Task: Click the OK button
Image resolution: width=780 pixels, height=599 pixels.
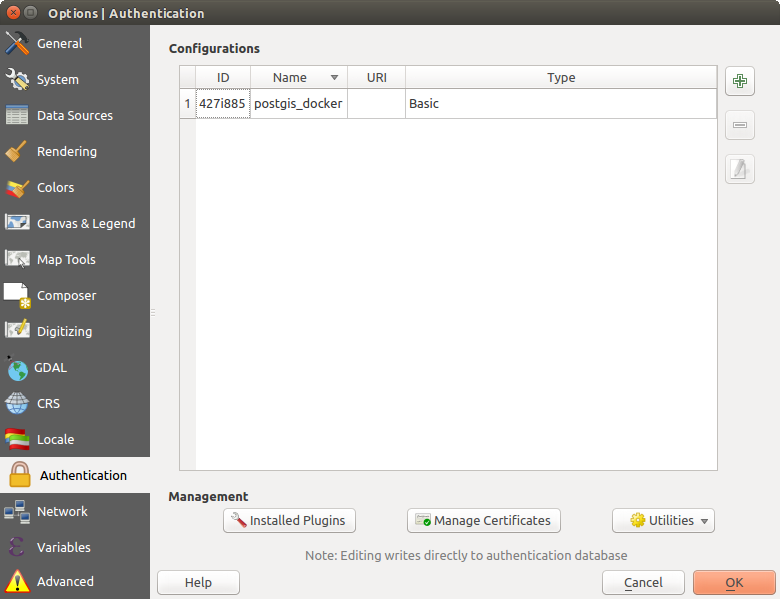Action: (733, 583)
